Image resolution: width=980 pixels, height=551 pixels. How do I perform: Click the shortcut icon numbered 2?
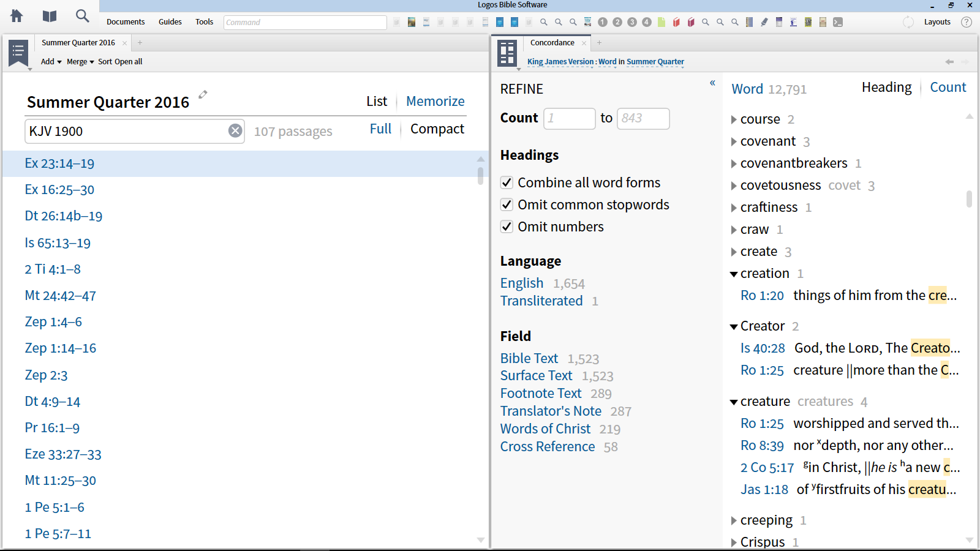coord(617,22)
